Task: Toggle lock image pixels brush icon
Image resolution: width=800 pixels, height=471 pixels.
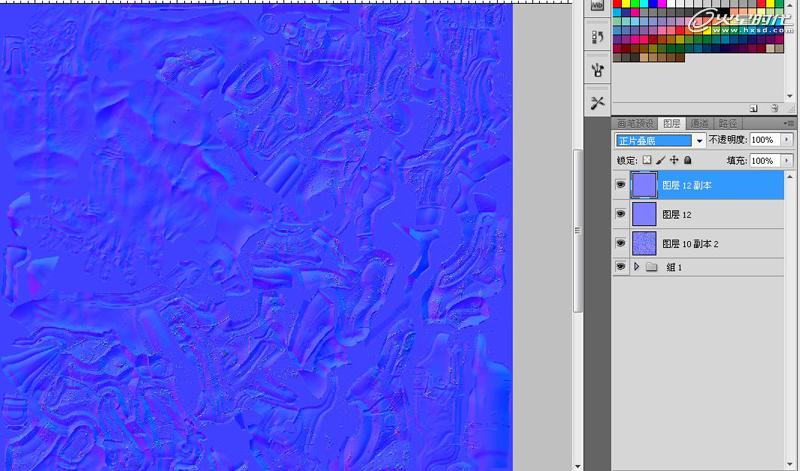Action: [x=660, y=160]
